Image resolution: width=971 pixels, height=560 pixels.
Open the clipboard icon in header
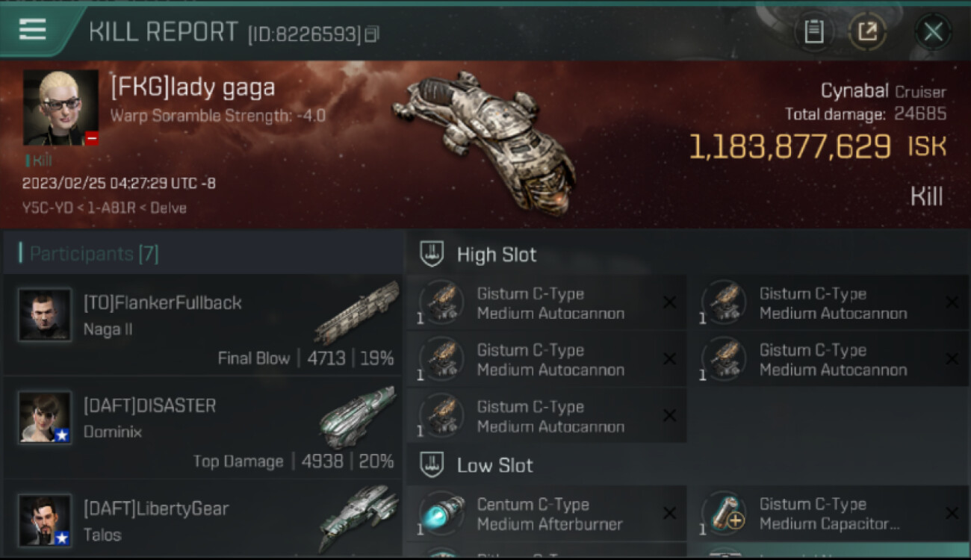[x=813, y=31]
